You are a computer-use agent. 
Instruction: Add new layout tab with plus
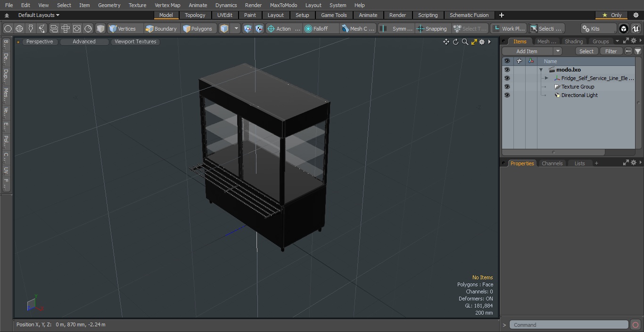tap(502, 15)
